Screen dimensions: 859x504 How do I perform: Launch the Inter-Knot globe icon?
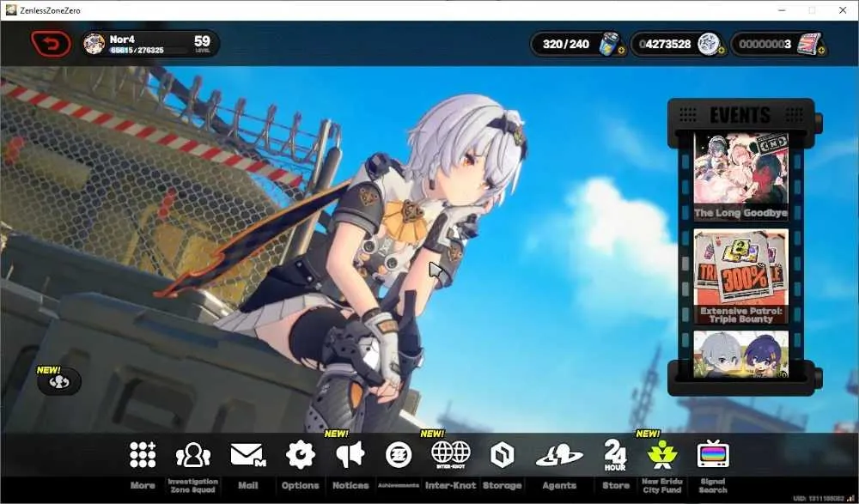point(451,455)
